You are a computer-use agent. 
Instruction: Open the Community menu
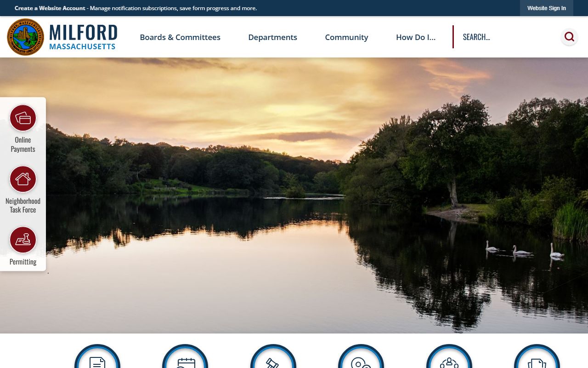(346, 37)
